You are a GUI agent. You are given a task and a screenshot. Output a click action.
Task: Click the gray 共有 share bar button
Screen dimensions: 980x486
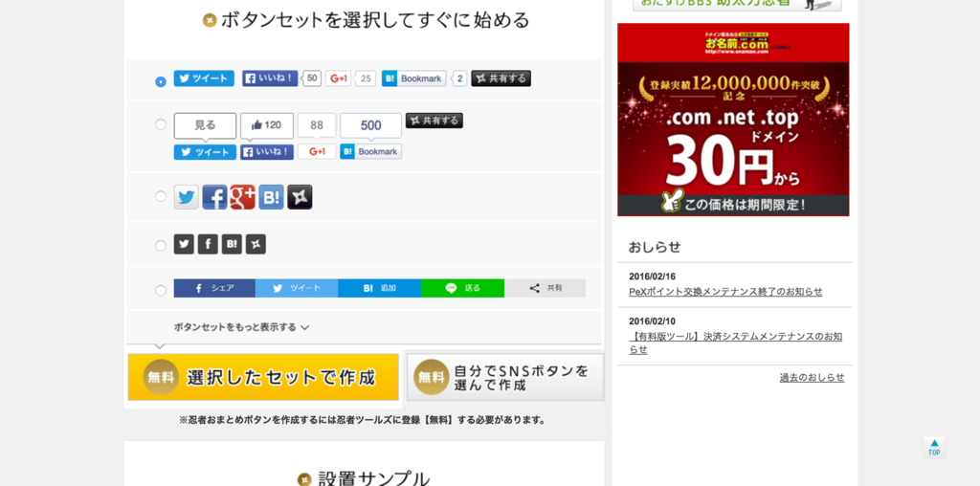pyautogui.click(x=545, y=288)
